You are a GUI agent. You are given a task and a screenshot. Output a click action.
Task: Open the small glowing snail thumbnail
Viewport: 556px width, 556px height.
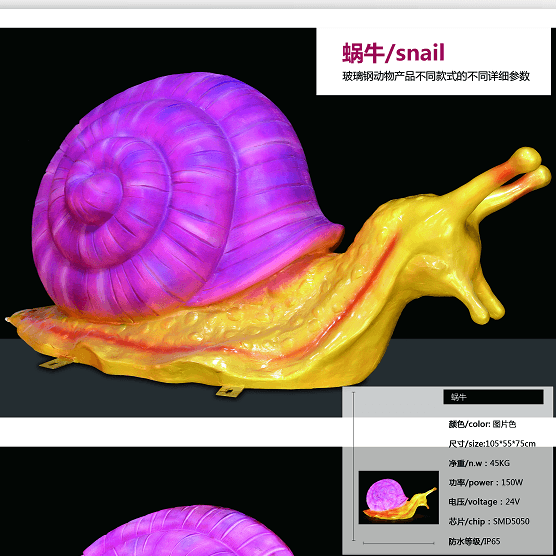[x=399, y=497]
